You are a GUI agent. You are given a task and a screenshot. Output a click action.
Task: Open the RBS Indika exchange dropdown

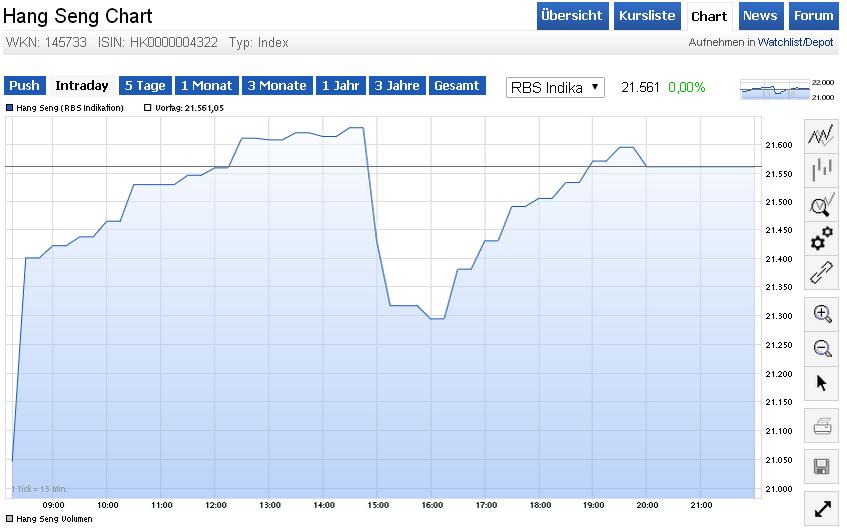coord(555,87)
